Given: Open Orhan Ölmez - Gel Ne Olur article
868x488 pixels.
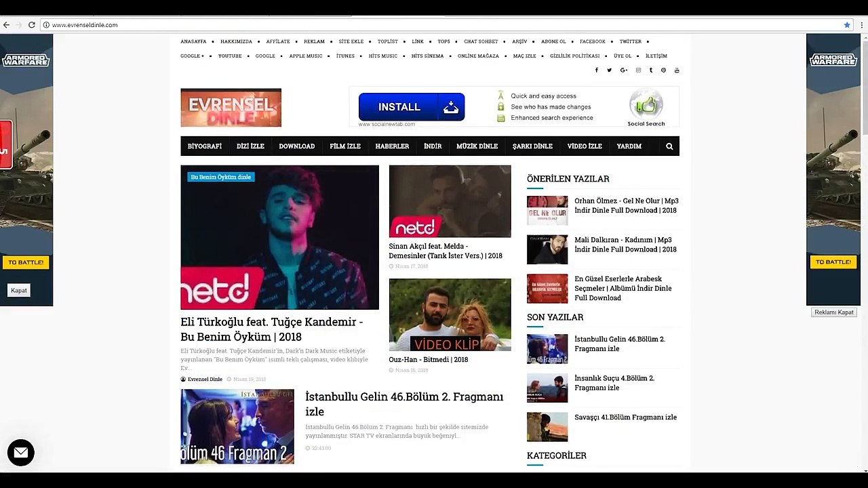Looking at the screenshot, I should (x=627, y=205).
